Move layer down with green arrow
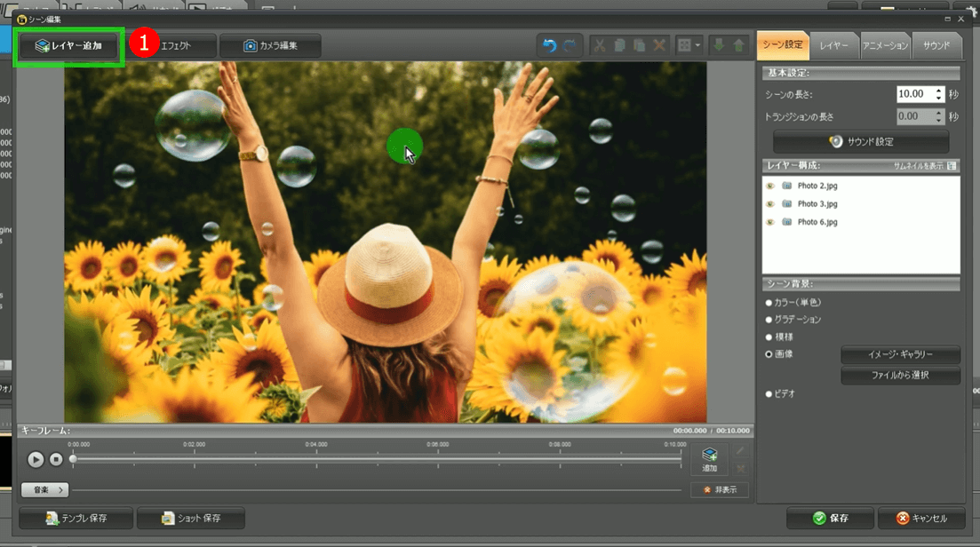Viewport: 980px width, 547px height. [x=719, y=46]
